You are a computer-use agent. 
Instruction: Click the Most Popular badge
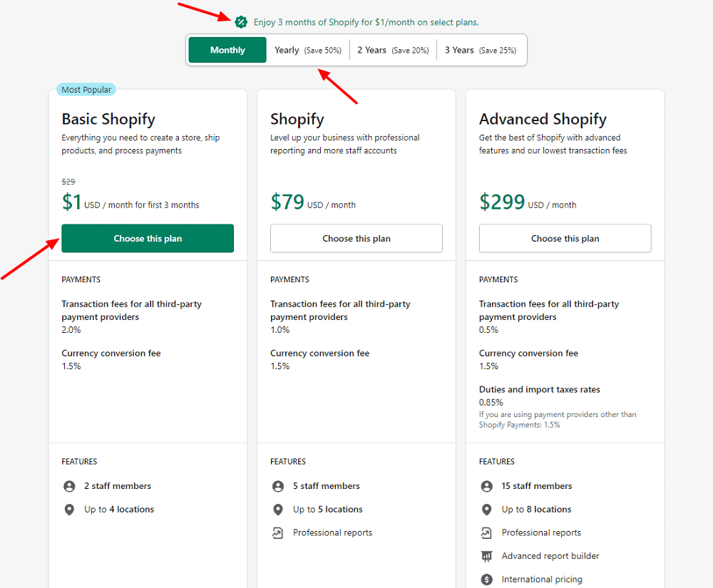tap(86, 90)
